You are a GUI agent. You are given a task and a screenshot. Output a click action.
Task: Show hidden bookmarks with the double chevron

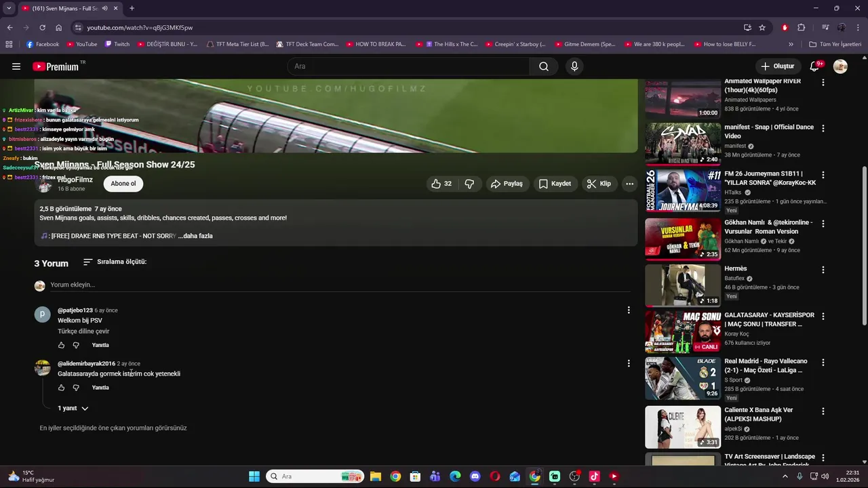pos(791,44)
